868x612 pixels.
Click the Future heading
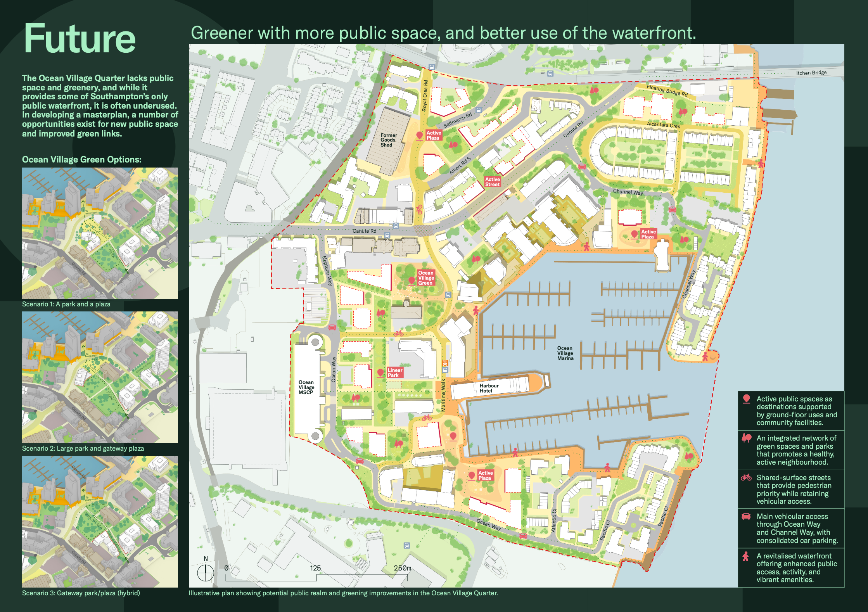point(80,38)
